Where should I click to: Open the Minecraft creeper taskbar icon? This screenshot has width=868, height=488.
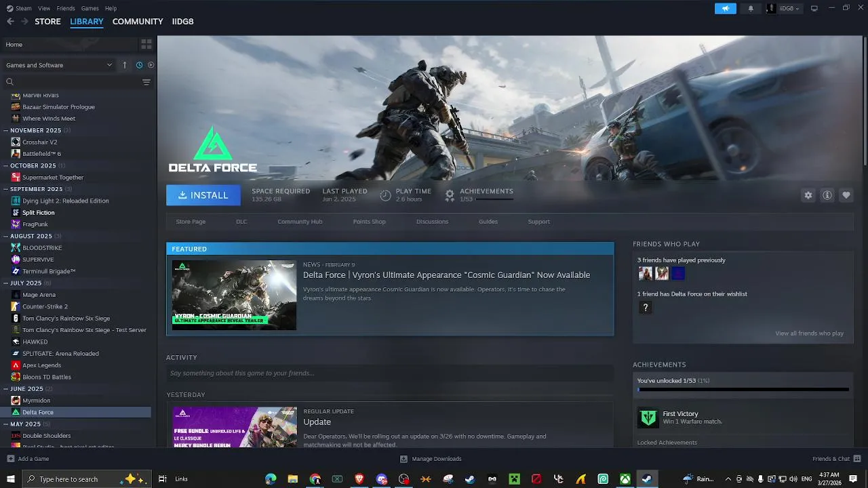pos(514,479)
